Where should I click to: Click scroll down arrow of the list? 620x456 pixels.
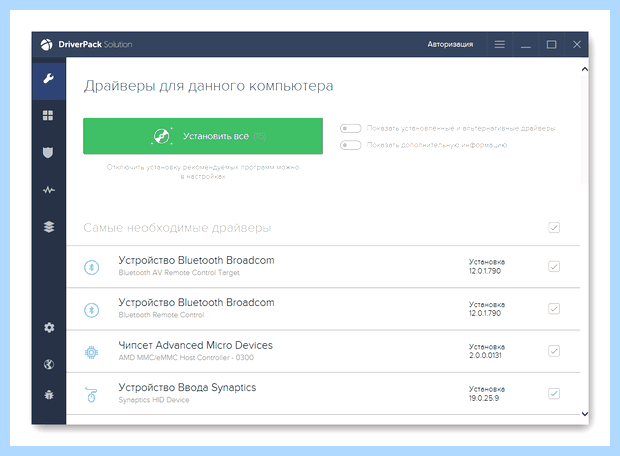tap(585, 414)
